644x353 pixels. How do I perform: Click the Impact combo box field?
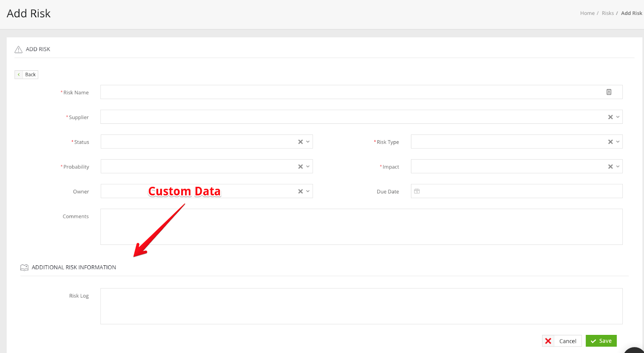coord(516,166)
